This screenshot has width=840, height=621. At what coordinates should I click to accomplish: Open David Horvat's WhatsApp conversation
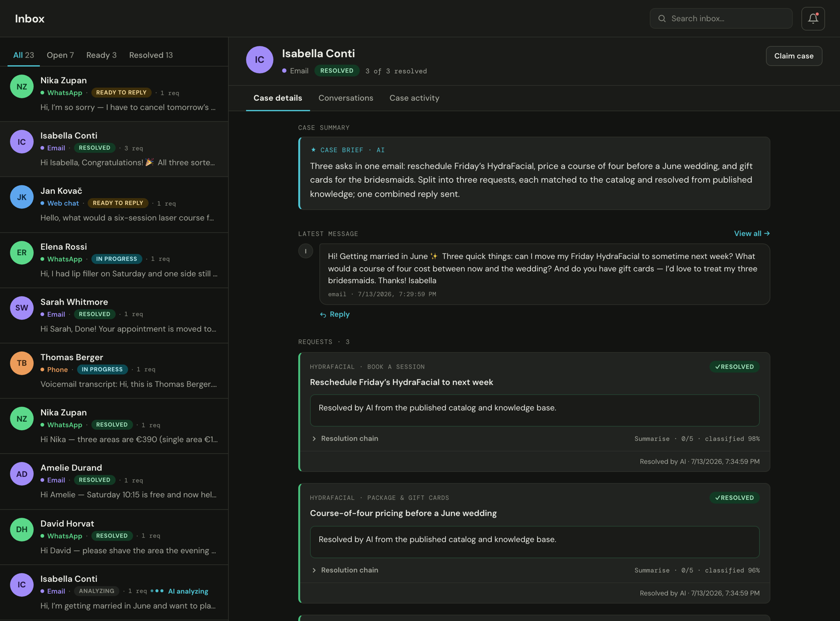click(114, 537)
